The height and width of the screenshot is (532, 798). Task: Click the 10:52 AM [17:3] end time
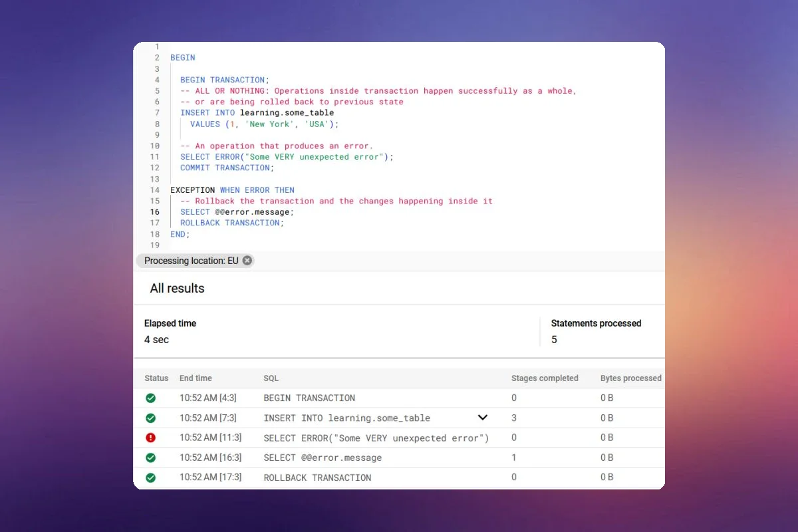coord(210,477)
